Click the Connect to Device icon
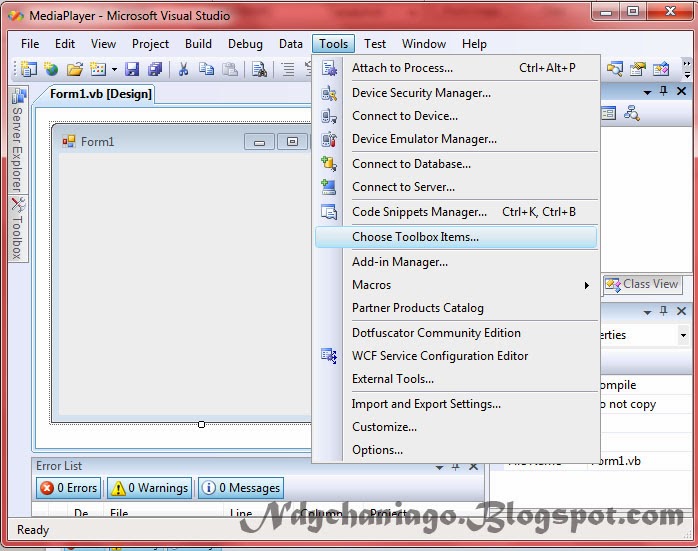Viewport: 698px width, 551px height. coord(329,116)
